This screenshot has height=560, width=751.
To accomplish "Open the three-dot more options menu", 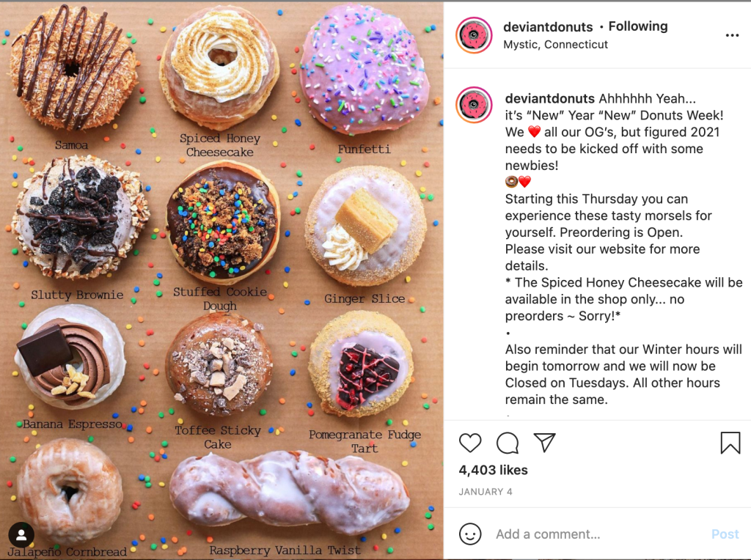I will pos(732,35).
